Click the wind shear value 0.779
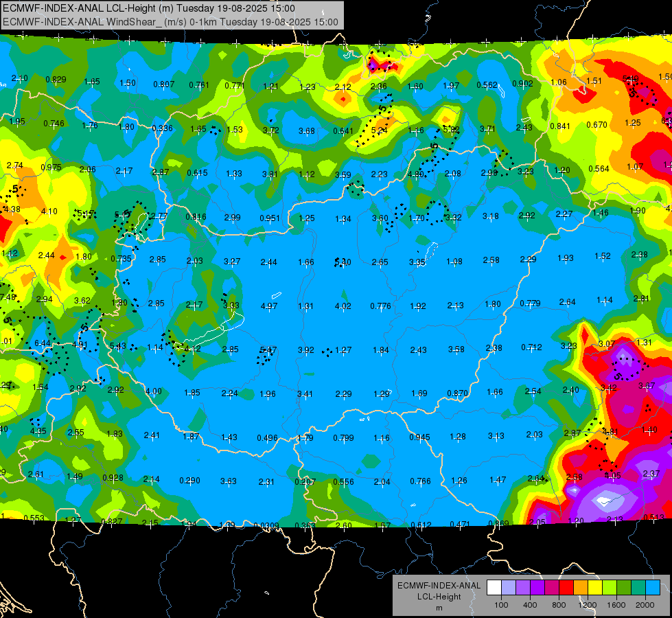The height and width of the screenshot is (618, 672). (x=530, y=304)
